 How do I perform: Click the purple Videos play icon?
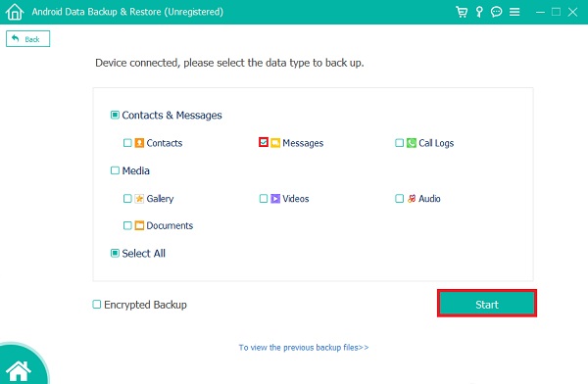point(275,199)
